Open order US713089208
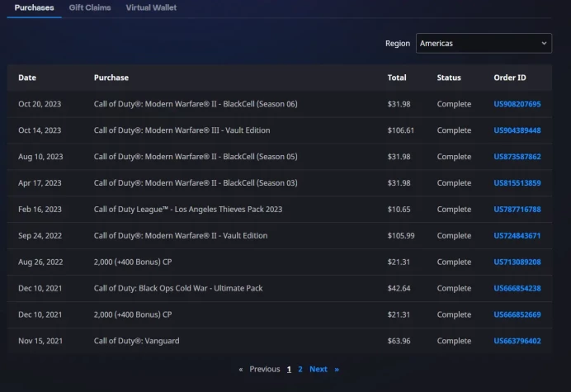Screen dimensions: 571x392 (517, 262)
